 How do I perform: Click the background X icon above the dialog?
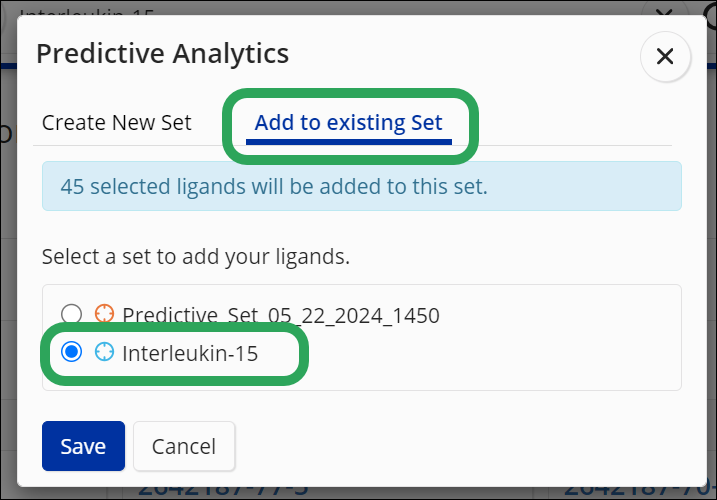tap(662, 12)
